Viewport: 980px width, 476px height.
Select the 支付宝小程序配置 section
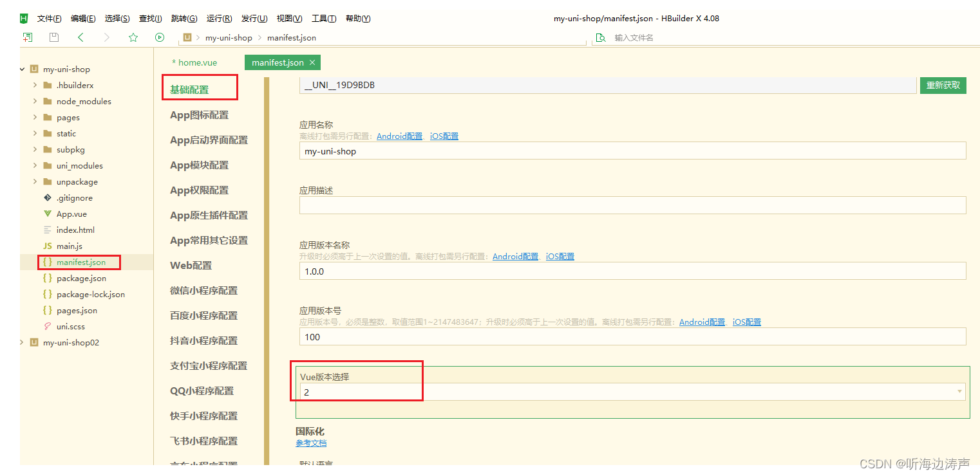pyautogui.click(x=209, y=366)
